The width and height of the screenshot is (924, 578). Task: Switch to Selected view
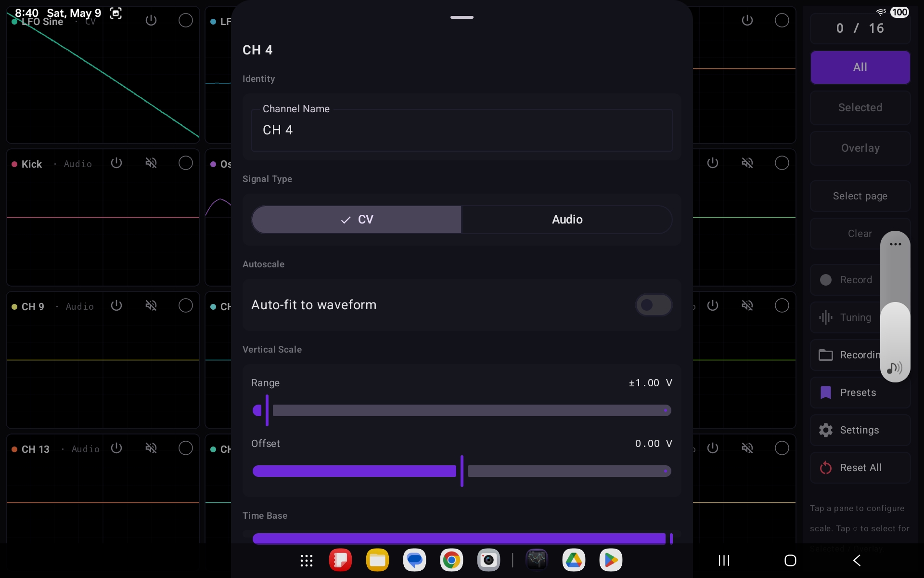[860, 108]
